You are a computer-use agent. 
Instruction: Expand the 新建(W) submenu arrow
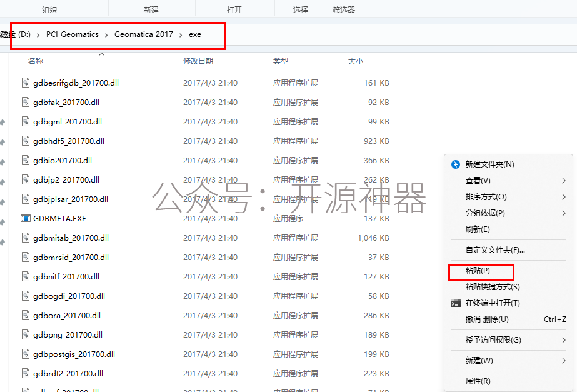tap(564, 361)
